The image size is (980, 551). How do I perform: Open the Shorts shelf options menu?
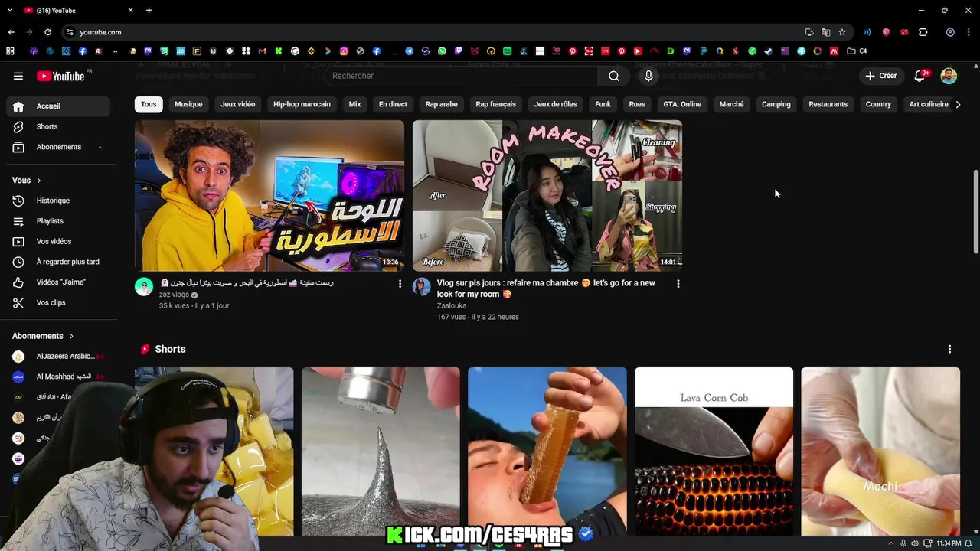tap(949, 349)
